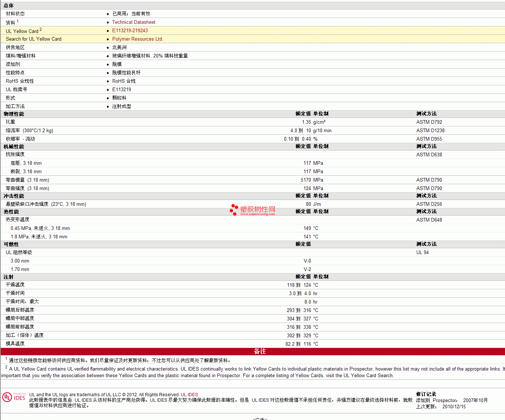Click the 添加剂 label
The image size is (505, 420).
pyautogui.click(x=13, y=64)
